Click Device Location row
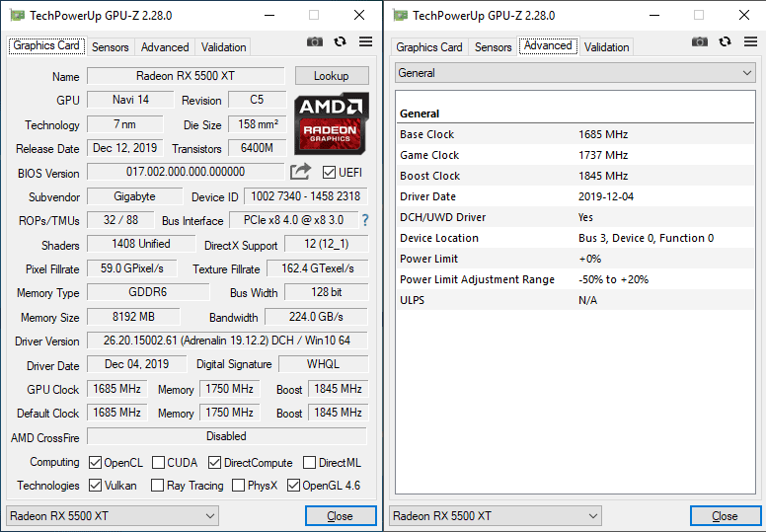Viewport: 766px width, 532px height. [x=574, y=238]
